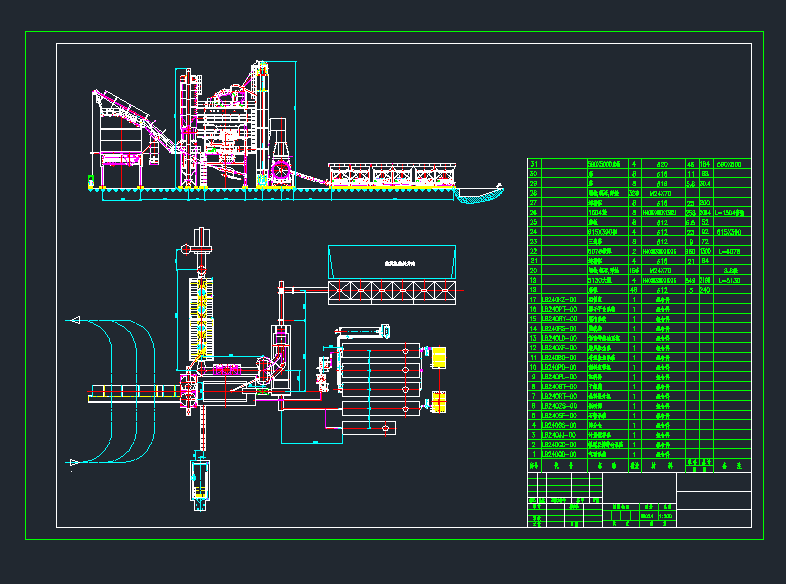Click the LB240KZ-00 cell in the parts table
Screen dimensions: 786x584
coord(557,300)
